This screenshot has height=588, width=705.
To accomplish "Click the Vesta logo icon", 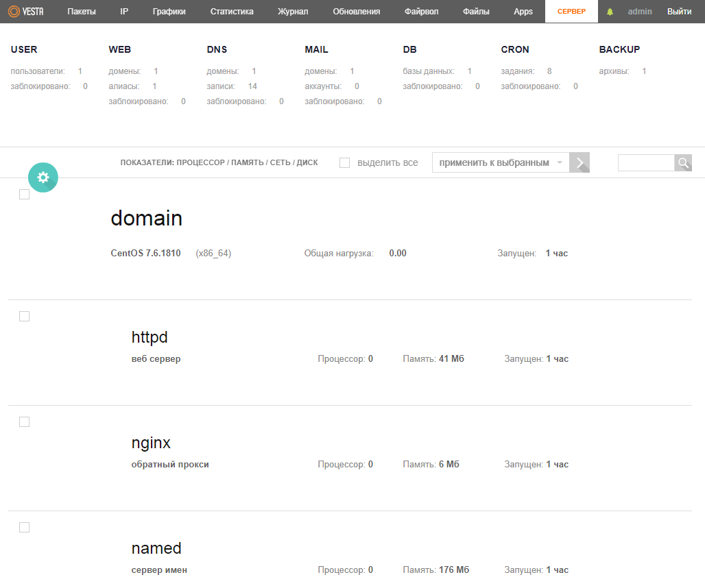I will [26, 11].
